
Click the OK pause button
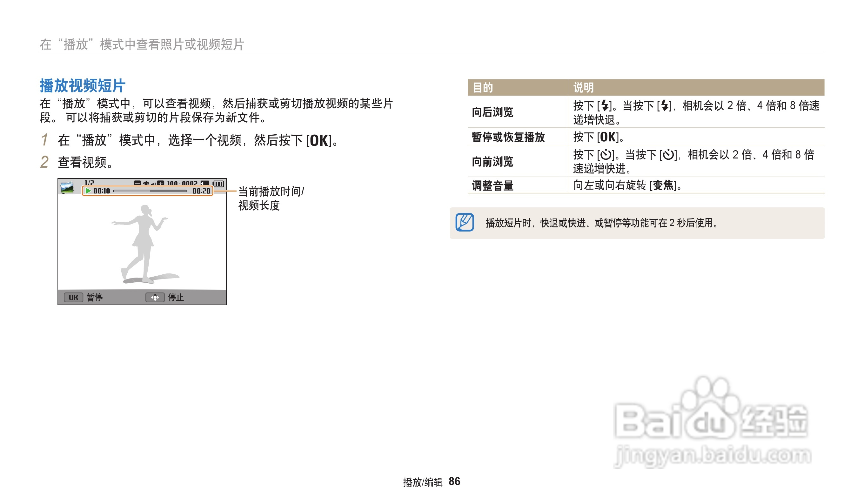73,297
